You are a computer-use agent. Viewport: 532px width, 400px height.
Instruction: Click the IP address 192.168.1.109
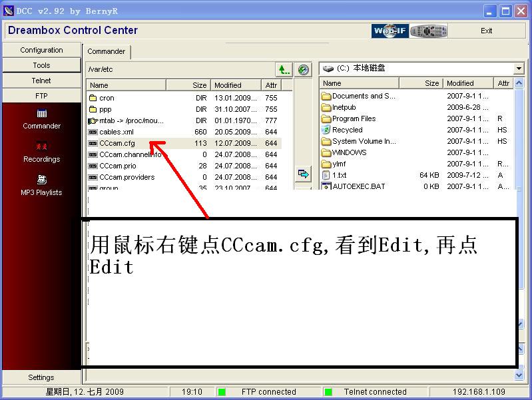point(479,392)
